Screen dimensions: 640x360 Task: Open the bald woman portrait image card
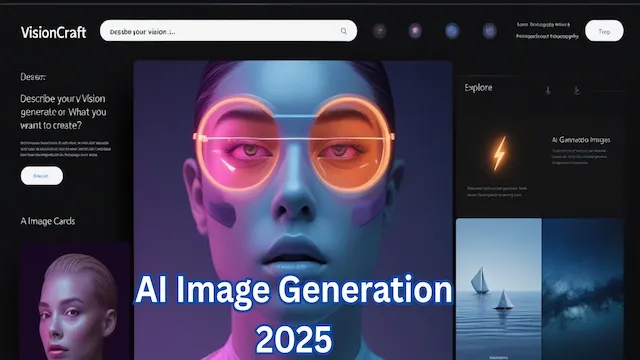tap(75, 301)
